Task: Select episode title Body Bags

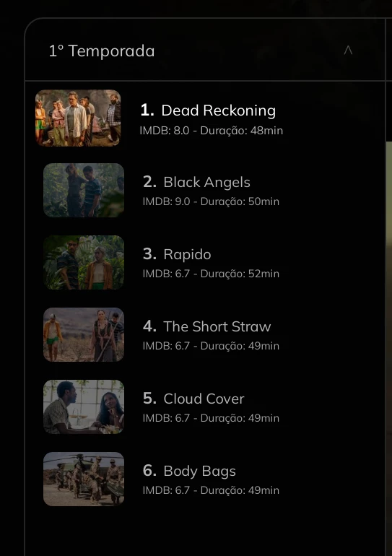Action: click(x=199, y=472)
